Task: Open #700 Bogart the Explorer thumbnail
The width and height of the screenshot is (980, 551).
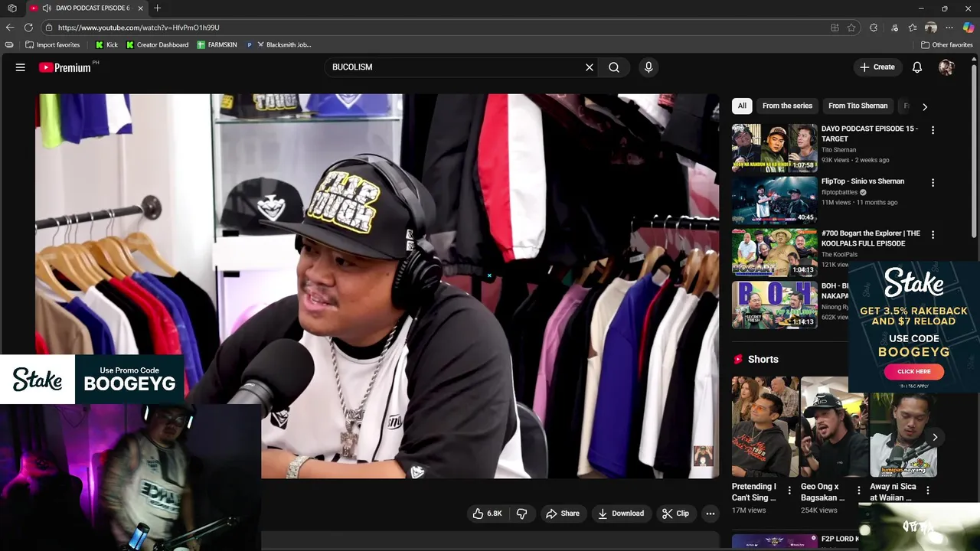Action: click(774, 253)
